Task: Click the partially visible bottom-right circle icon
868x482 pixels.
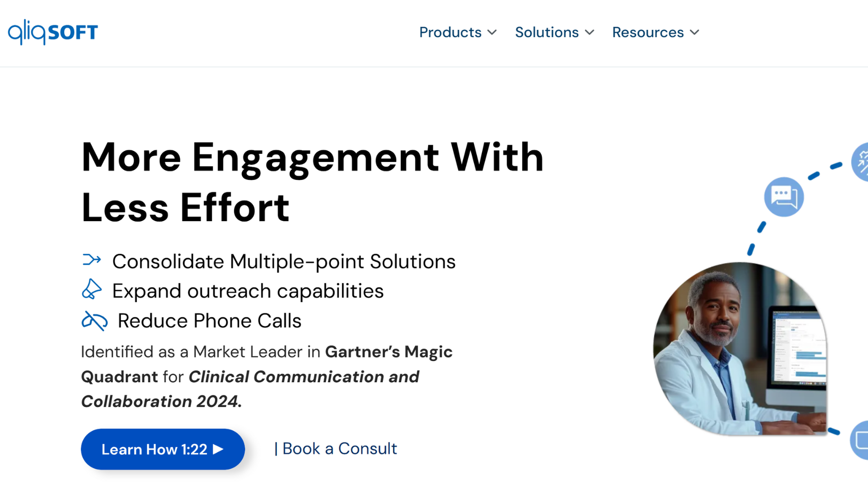Action: click(x=860, y=440)
